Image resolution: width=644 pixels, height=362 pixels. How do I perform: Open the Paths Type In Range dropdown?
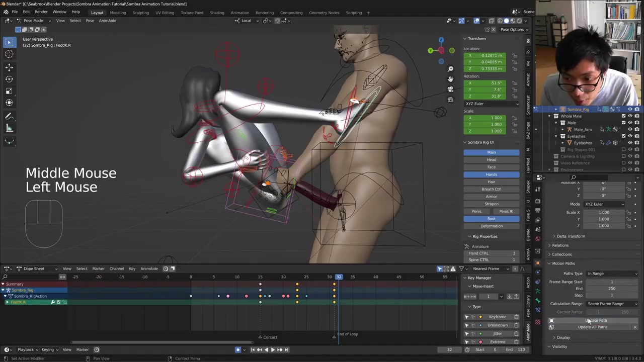tap(612, 274)
